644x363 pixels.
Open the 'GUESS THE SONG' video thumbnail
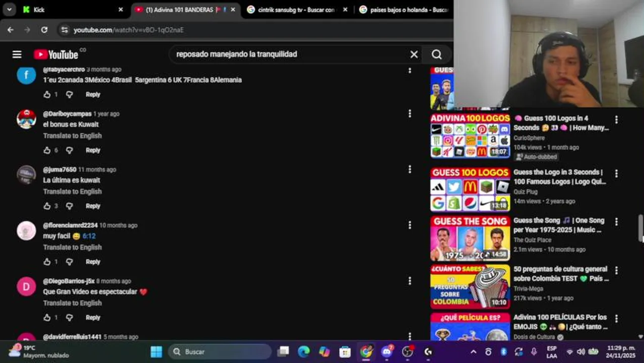[470, 238]
